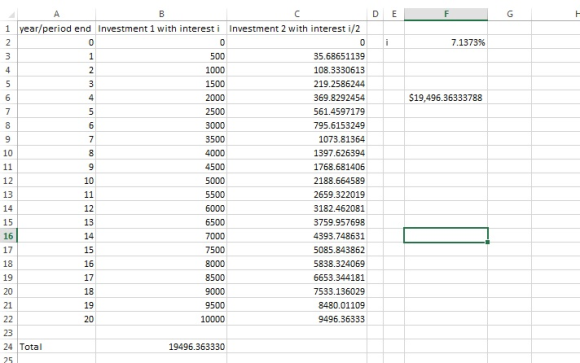Click cell with value 6653.344181

(297, 277)
